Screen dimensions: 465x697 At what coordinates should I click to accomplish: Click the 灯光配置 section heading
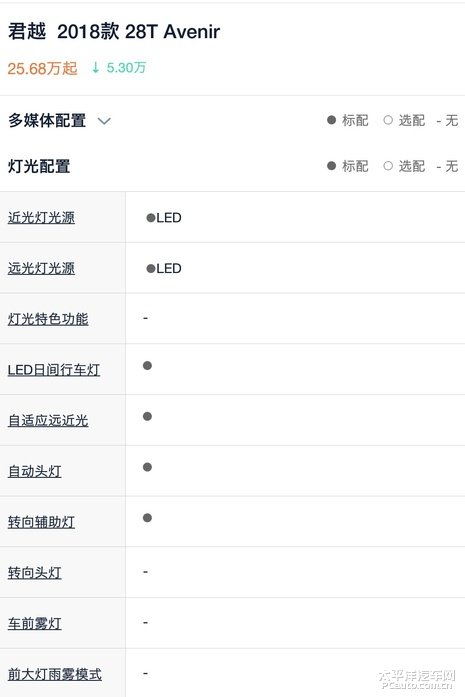pos(39,166)
